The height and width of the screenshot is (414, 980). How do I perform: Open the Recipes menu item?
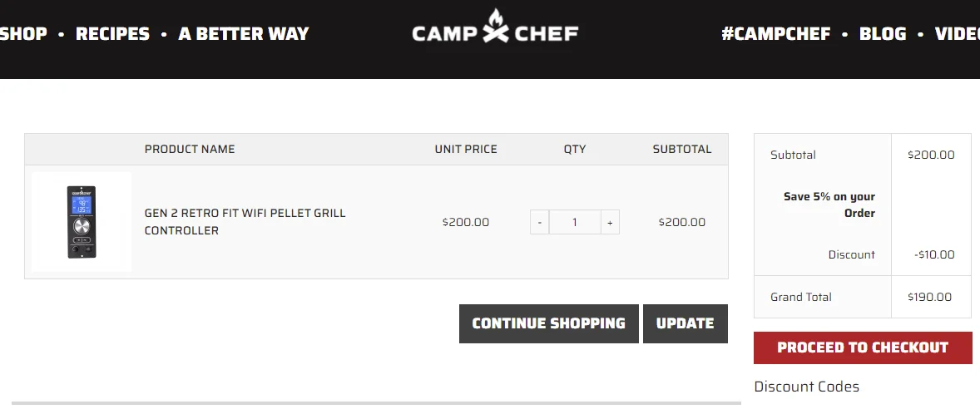pos(112,34)
